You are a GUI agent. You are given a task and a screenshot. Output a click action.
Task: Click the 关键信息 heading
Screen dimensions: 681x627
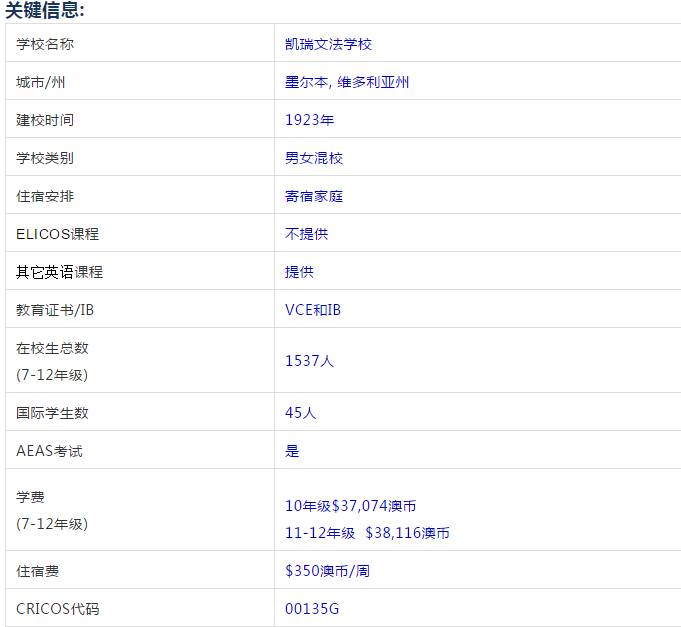(45, 11)
